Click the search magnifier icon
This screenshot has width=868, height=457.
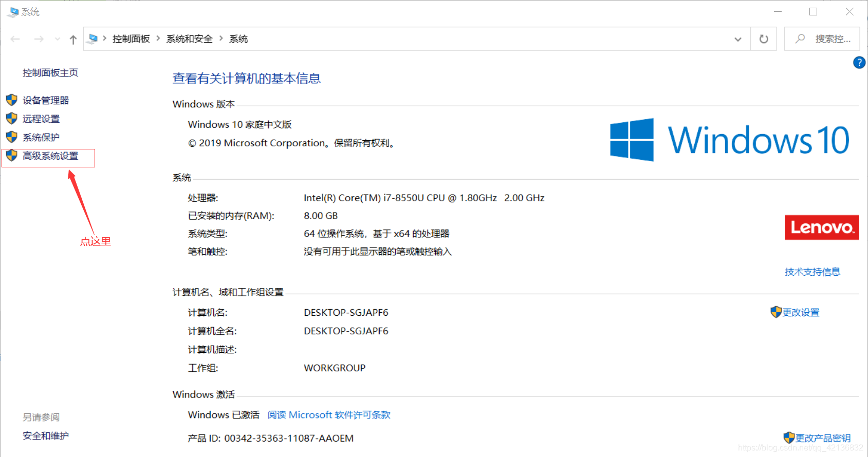[800, 39]
